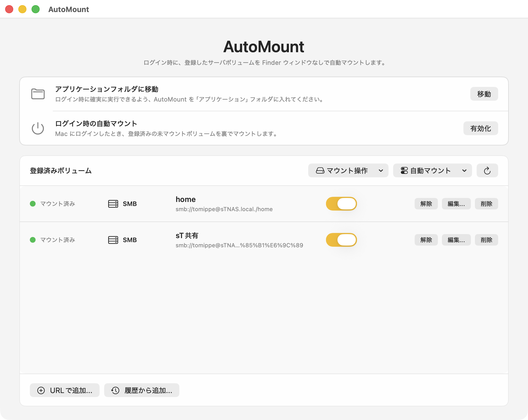528x420 pixels.
Task: Click the 移動 button
Action: pos(484,94)
